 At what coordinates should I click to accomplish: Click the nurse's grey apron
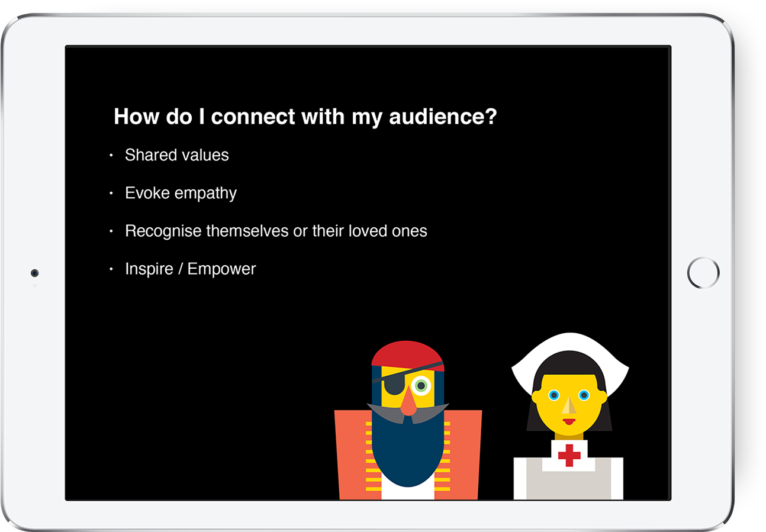(x=568, y=485)
